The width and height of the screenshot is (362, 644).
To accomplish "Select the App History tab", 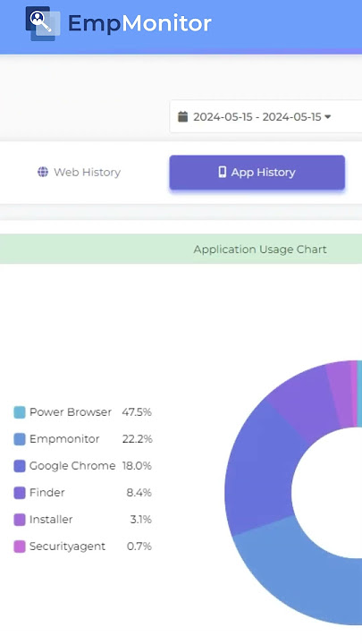I will pos(257,172).
